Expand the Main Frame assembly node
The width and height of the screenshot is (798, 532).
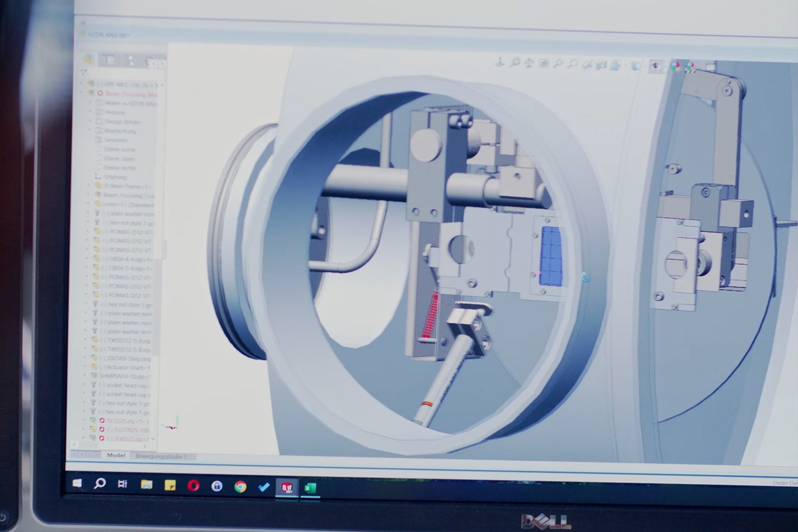point(89,186)
